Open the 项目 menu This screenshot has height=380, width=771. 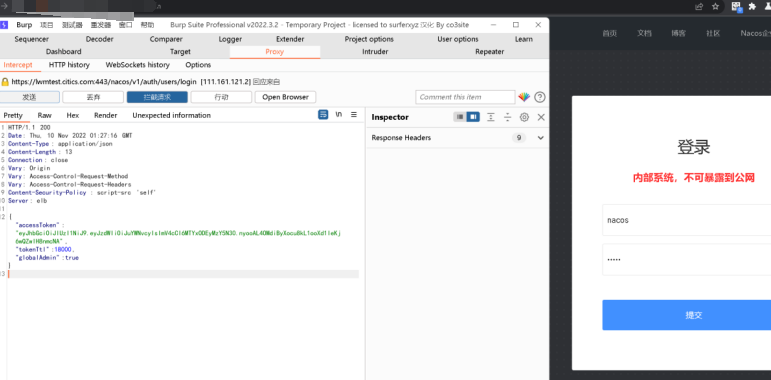click(47, 25)
